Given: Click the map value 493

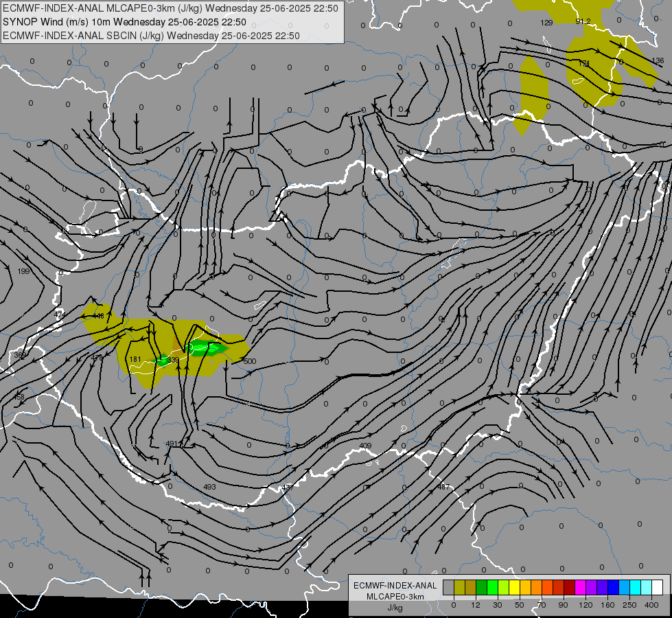Looking at the screenshot, I should tap(209, 487).
